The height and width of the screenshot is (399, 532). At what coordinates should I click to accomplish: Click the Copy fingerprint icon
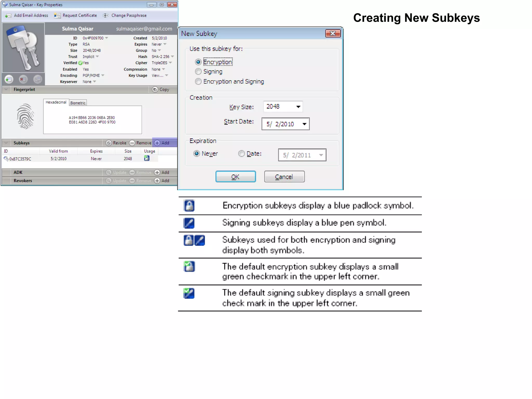pos(155,89)
